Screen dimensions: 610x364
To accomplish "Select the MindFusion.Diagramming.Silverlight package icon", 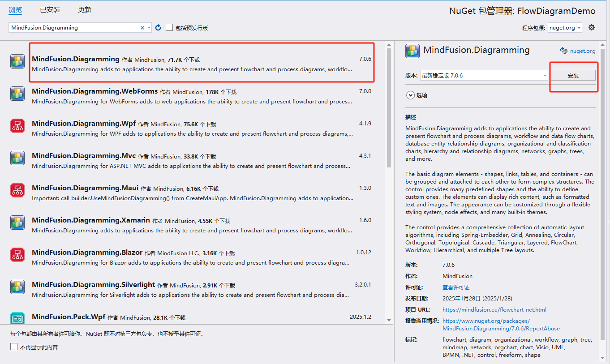I will 17,287.
